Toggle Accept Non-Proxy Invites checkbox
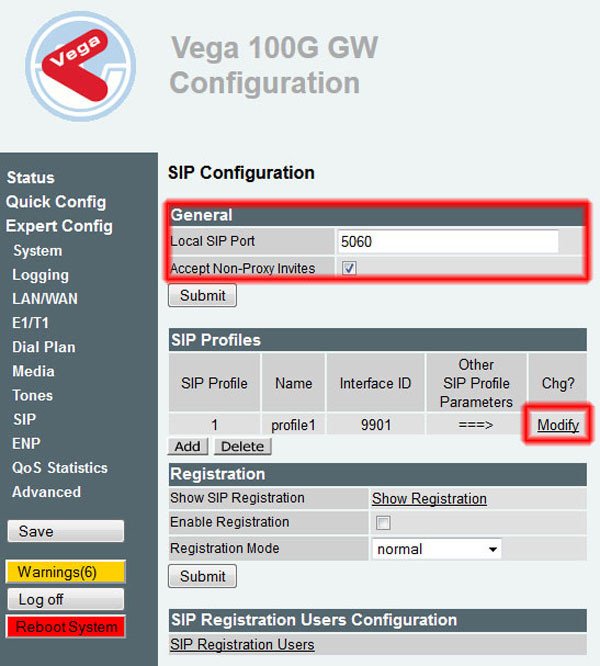This screenshot has width=600, height=666. coord(349,268)
